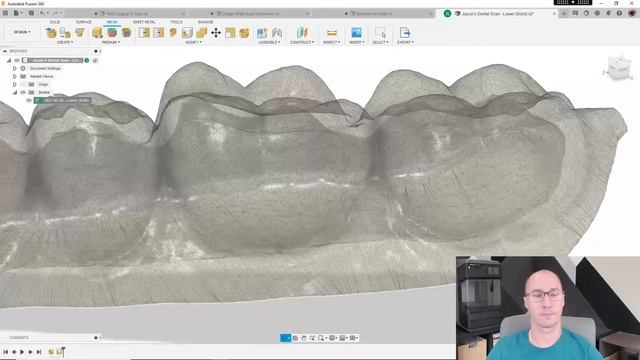Expand Document Settings in Browser

click(x=15, y=68)
